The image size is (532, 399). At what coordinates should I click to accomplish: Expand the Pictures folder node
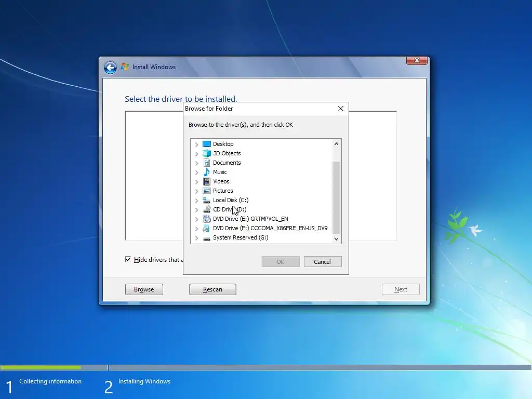[x=197, y=191]
